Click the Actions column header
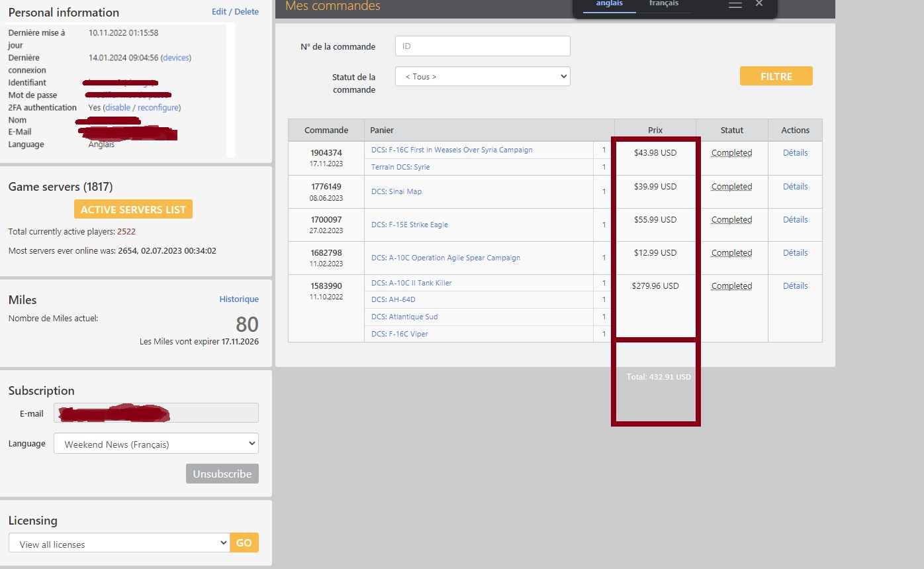 coord(795,130)
